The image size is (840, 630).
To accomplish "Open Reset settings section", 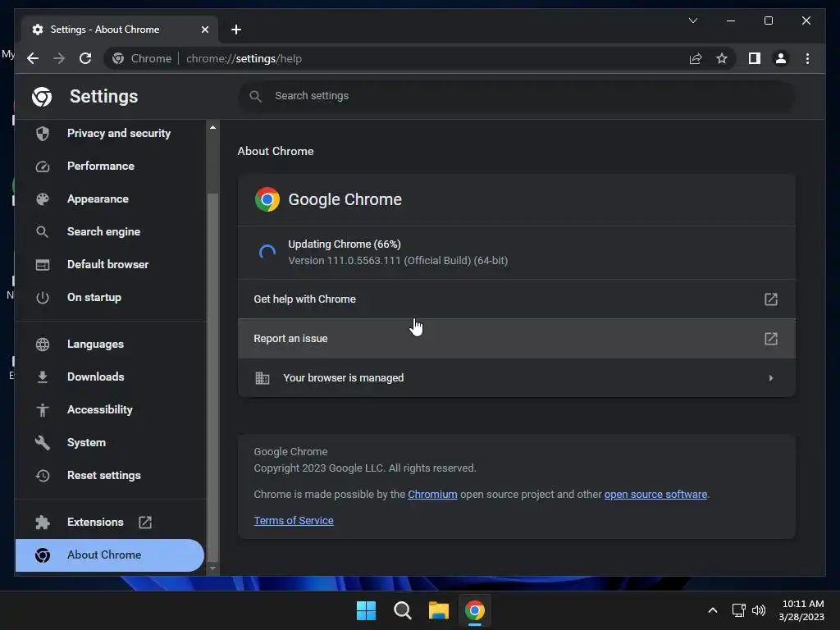I will pos(104,476).
